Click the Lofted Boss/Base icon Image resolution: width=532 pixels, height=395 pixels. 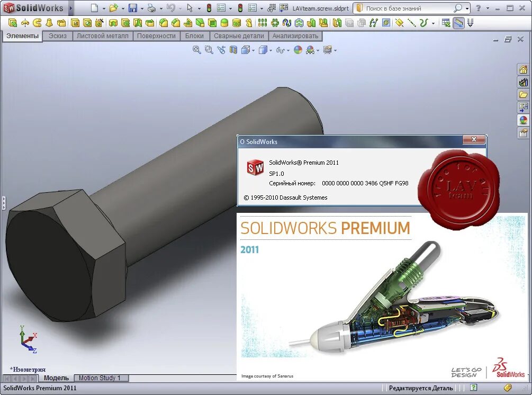(49, 23)
